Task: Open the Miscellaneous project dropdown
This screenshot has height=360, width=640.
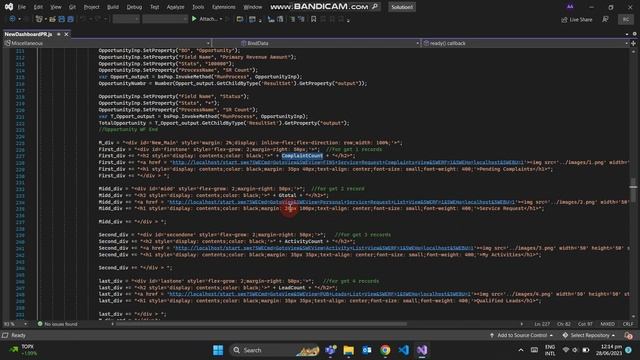Action: [x=107, y=43]
